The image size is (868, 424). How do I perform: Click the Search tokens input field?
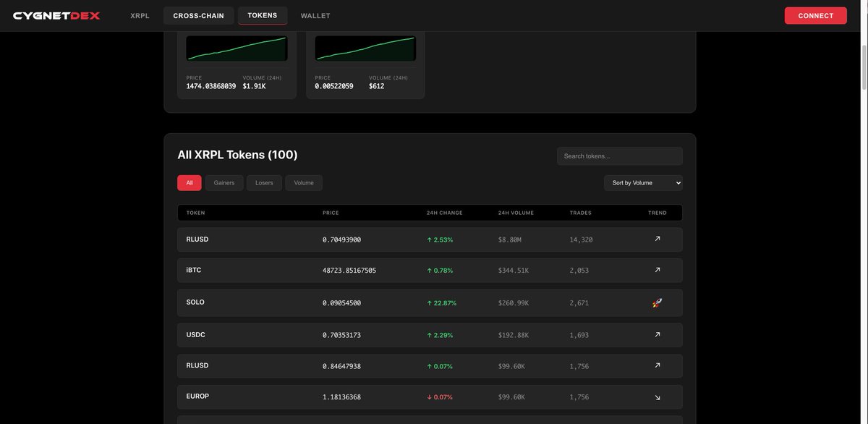(x=620, y=156)
